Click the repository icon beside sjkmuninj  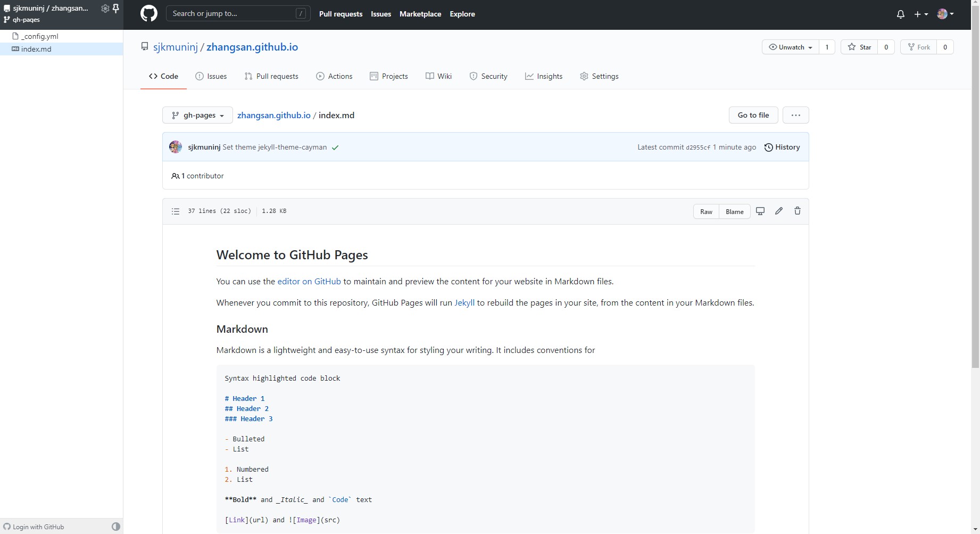(x=145, y=47)
